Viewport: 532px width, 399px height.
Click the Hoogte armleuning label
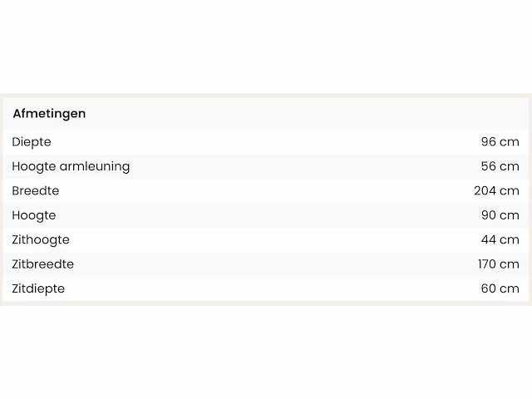tap(71, 166)
